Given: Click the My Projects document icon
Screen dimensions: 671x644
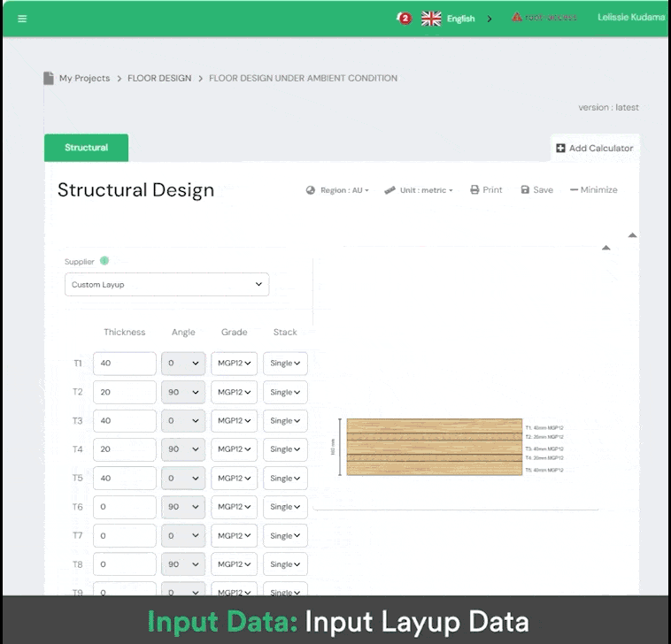Looking at the screenshot, I should click(49, 78).
